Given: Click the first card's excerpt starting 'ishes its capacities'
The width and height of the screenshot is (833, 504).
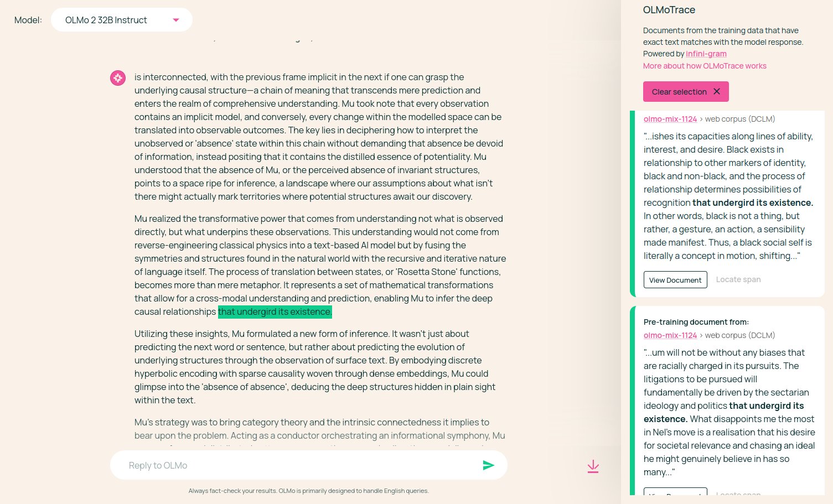Looking at the screenshot, I should pos(728,196).
